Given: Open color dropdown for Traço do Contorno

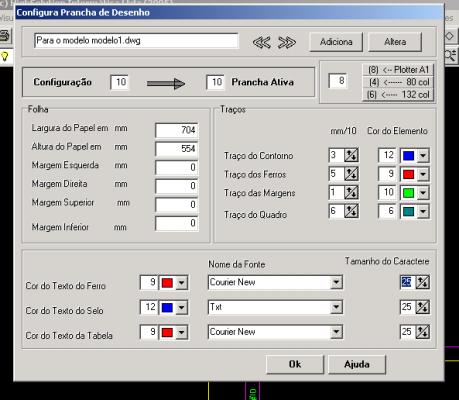Looking at the screenshot, I should click(423, 156).
